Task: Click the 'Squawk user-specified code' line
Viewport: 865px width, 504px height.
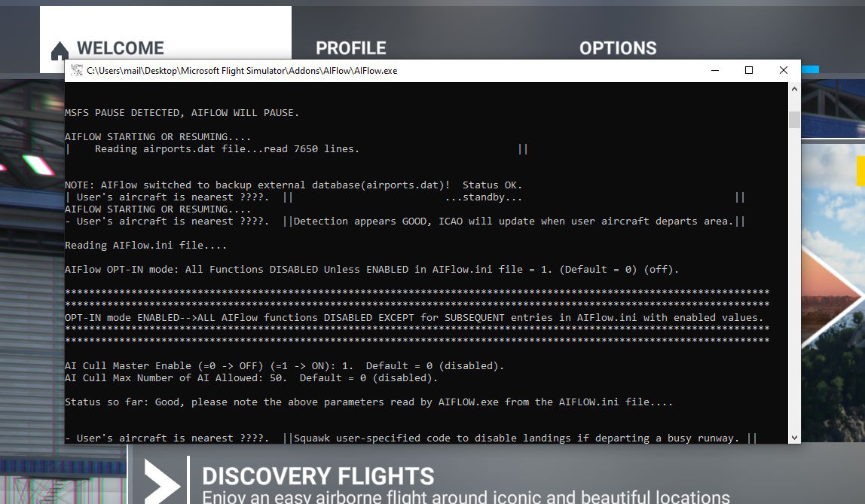Action: click(x=516, y=438)
